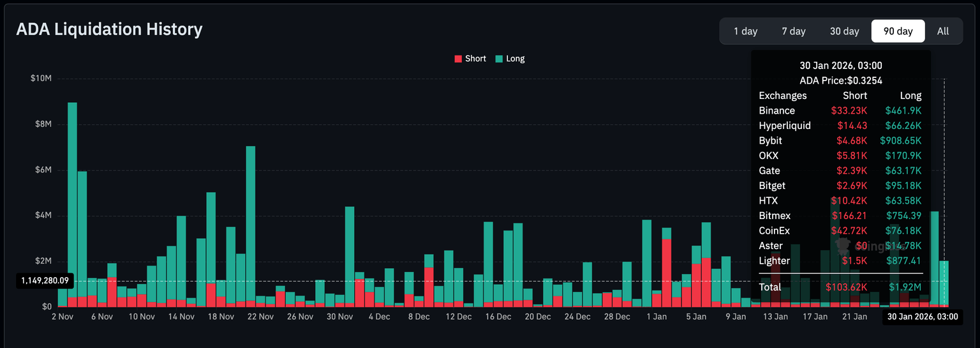The width and height of the screenshot is (980, 348).
Task: Click the red Short legend color box
Action: tap(457, 59)
